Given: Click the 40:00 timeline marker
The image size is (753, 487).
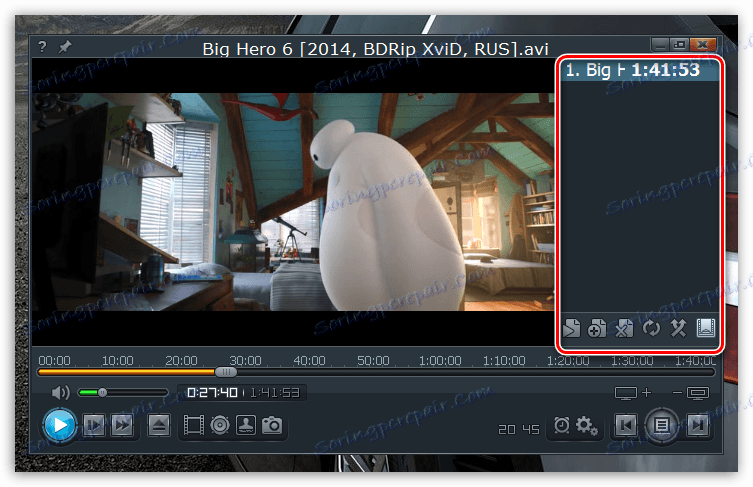Looking at the screenshot, I should click(309, 360).
